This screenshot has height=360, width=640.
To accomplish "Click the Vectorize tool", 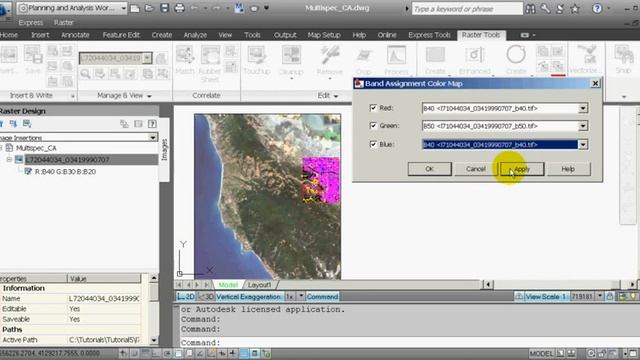I will point(586,60).
